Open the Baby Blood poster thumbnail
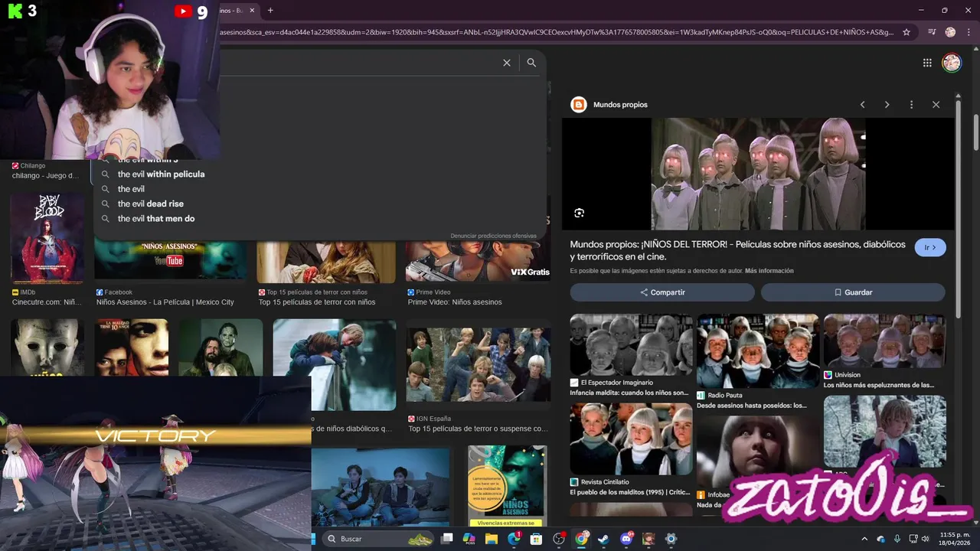Image resolution: width=980 pixels, height=551 pixels. [47, 238]
